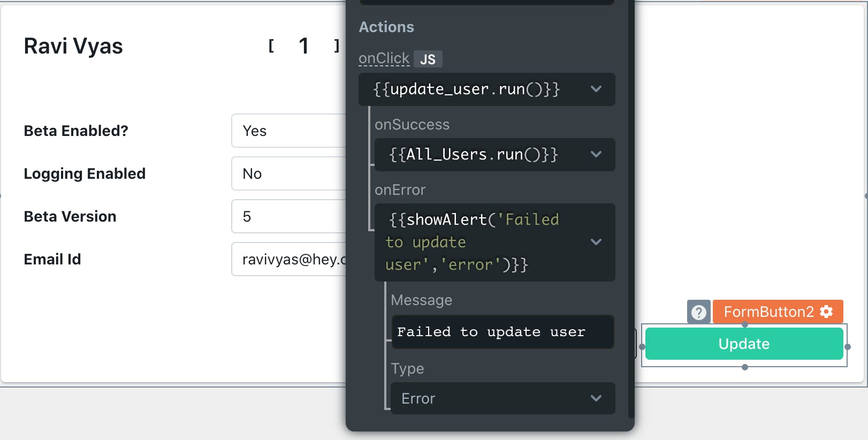Open the Type dropdown showing Error
This screenshot has width=868, height=440.
click(x=596, y=398)
